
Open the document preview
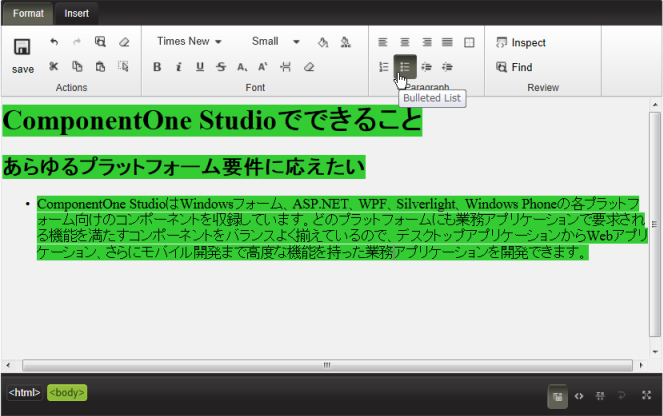(100, 41)
